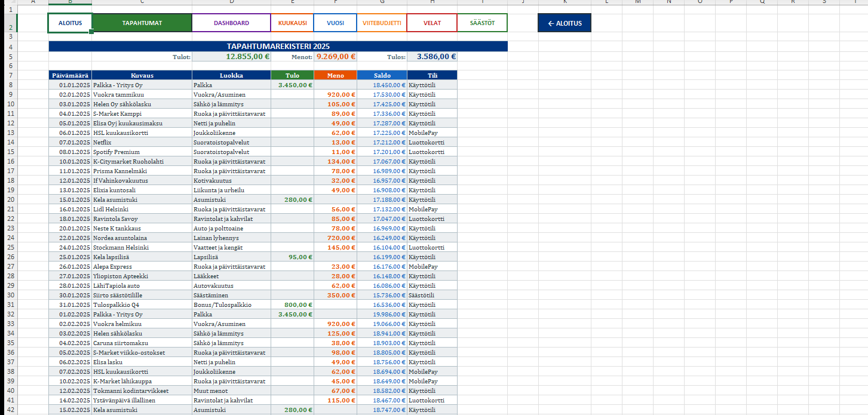This screenshot has height=415, width=868.
Task: Click the orange Meno header cell
Action: [335, 75]
